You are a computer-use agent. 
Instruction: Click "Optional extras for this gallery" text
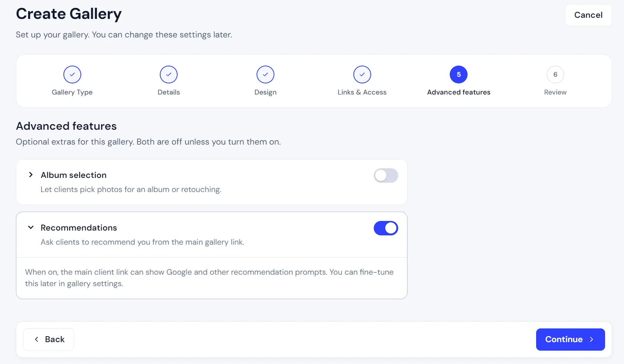[x=148, y=142]
